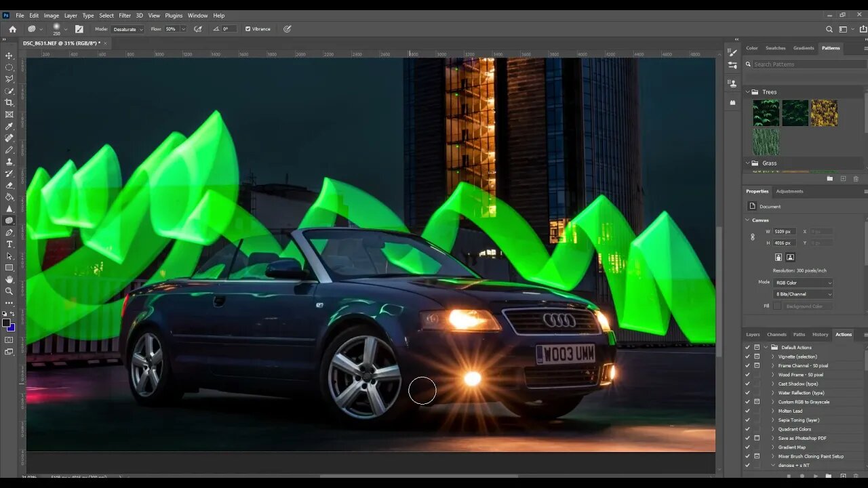
Task: Open the Filter menu
Action: [125, 16]
